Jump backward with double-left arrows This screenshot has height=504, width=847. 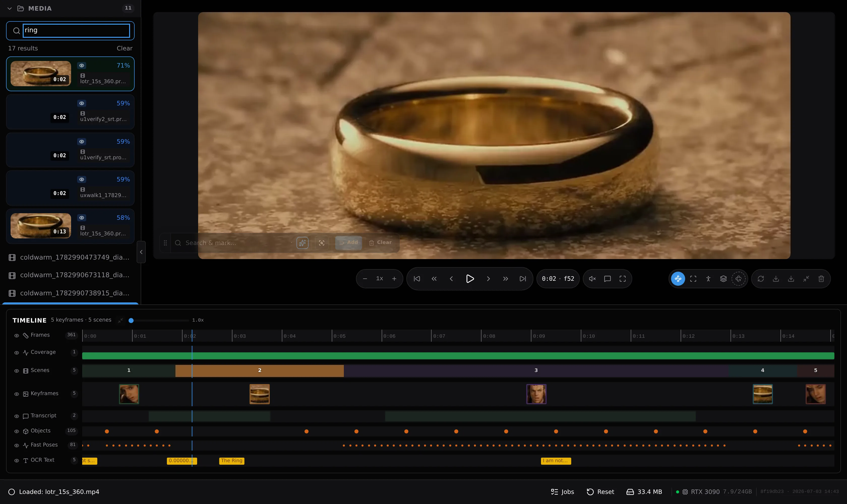pos(434,279)
